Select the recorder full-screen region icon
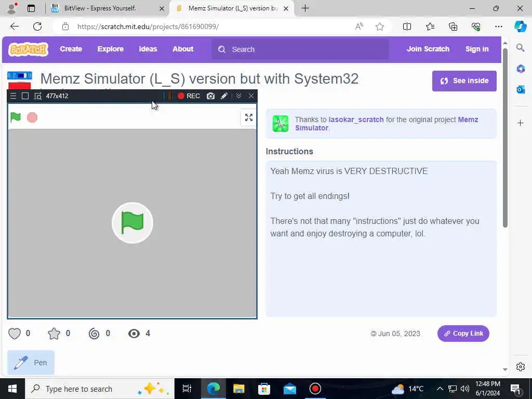 click(25, 96)
